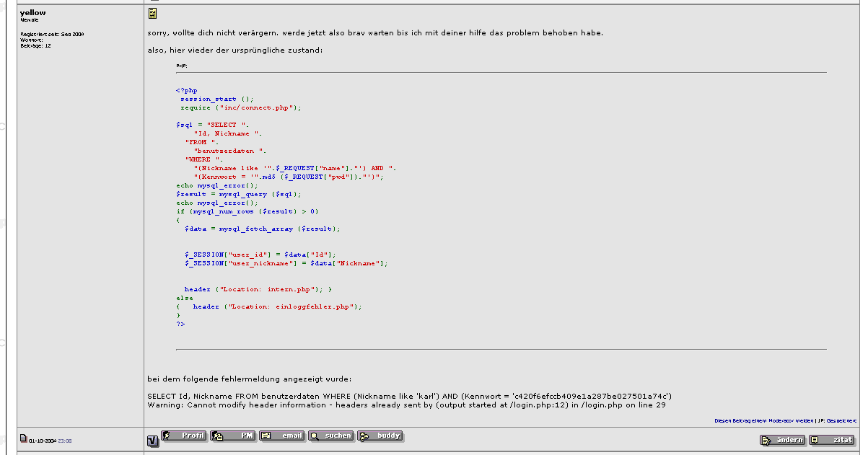Click the 'PHP:' code block label
This screenshot has width=868, height=455.
pyautogui.click(x=182, y=66)
